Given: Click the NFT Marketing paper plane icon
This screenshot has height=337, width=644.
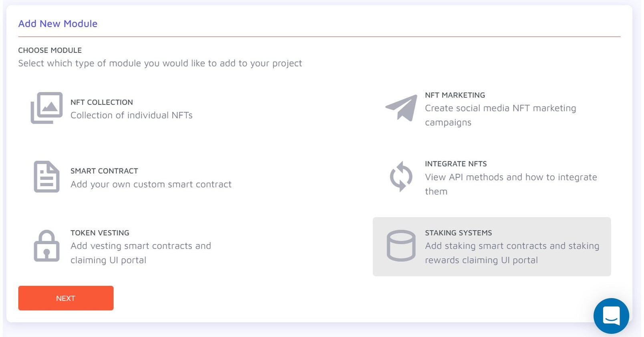Looking at the screenshot, I should pyautogui.click(x=400, y=108).
